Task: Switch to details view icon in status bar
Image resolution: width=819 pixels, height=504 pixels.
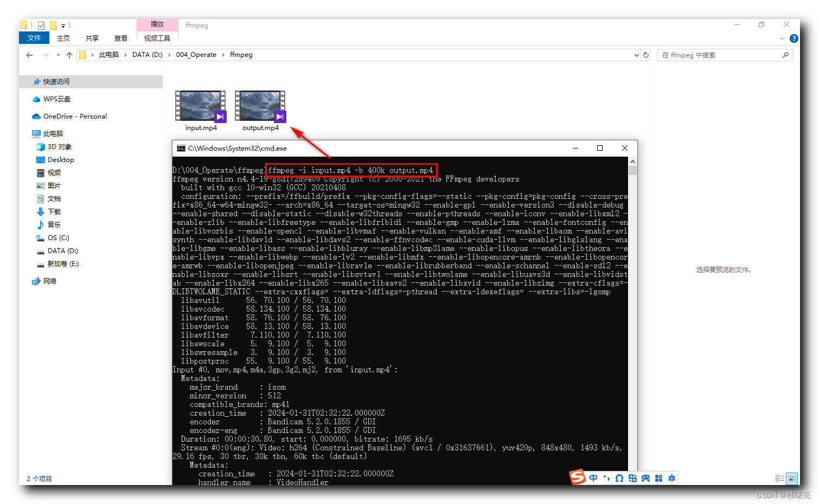Action: [779, 479]
